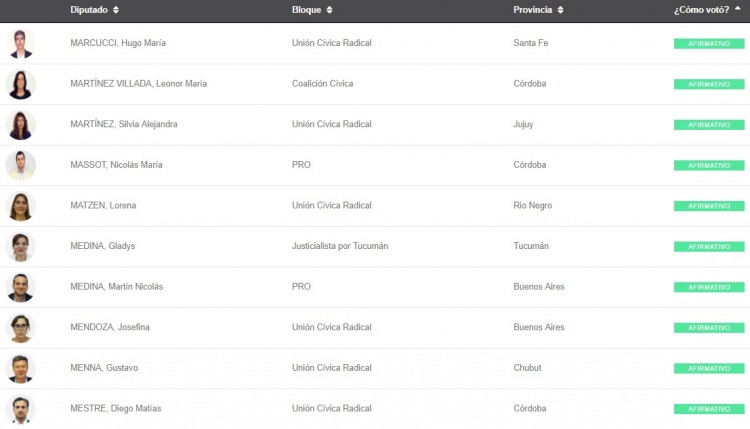Click the Afirmativo badge for Marcucci
750x429 pixels.
click(709, 44)
